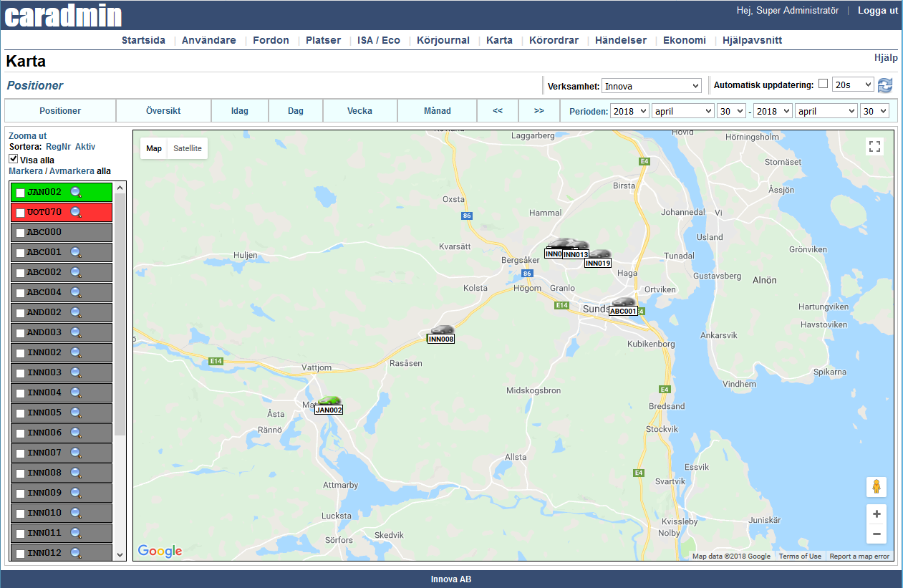
Task: Click the Street View pegman icon
Action: 876,487
